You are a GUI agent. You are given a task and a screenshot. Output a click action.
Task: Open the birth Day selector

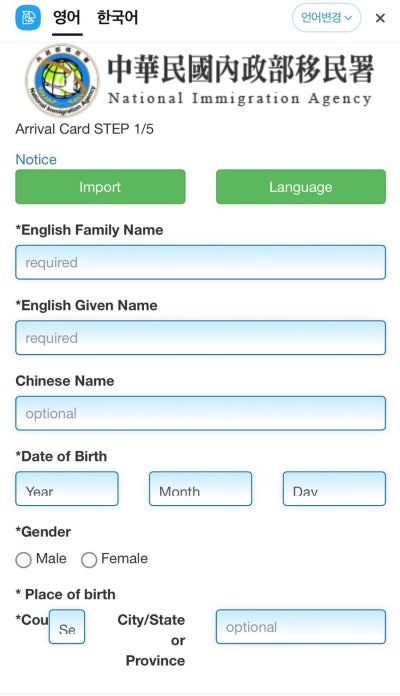click(x=334, y=489)
